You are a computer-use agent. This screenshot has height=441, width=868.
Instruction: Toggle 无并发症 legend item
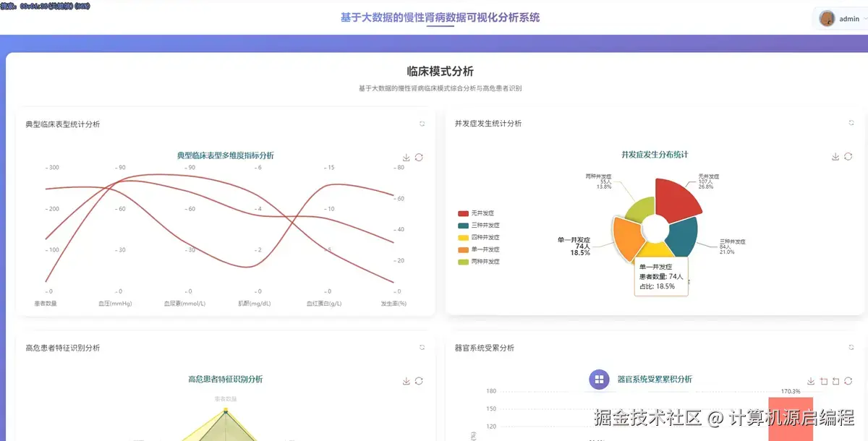[476, 213]
